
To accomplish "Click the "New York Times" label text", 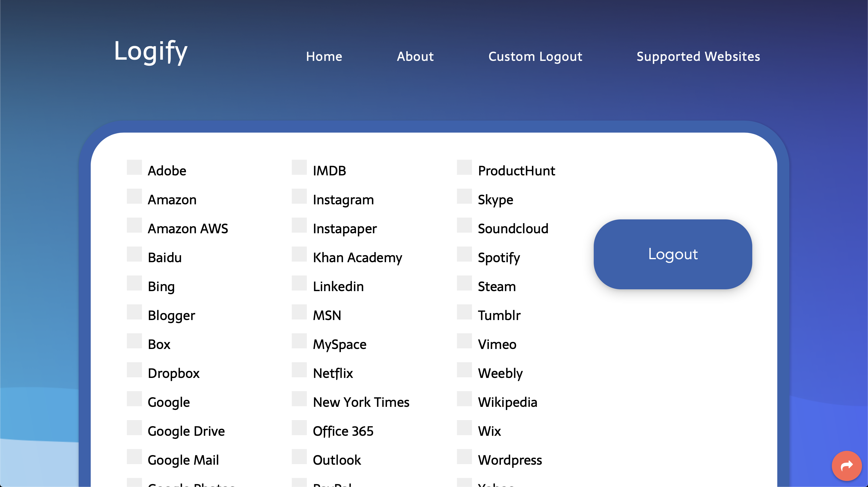I will coord(361,402).
